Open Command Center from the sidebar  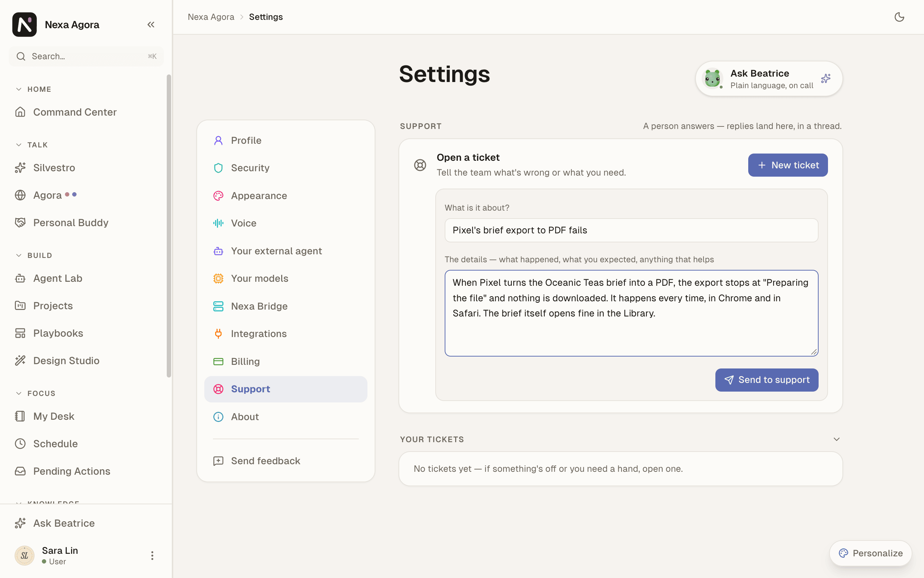(86, 112)
